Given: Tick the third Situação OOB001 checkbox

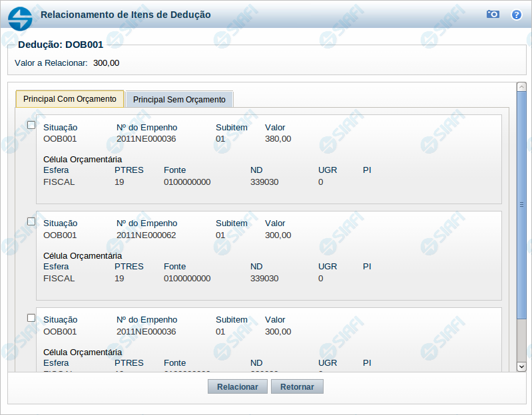Looking at the screenshot, I should tap(31, 318).
